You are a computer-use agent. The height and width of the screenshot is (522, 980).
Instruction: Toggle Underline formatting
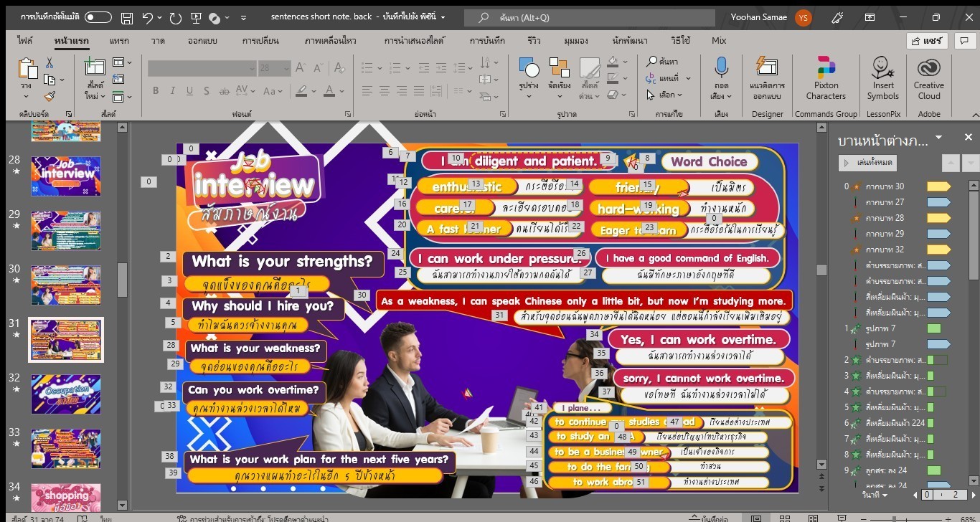(190, 91)
